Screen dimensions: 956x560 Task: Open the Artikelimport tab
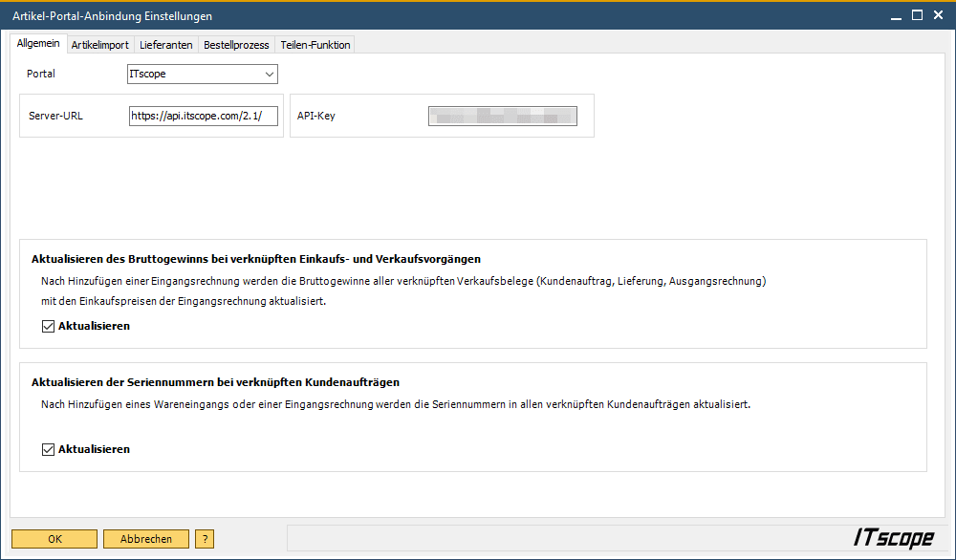99,45
